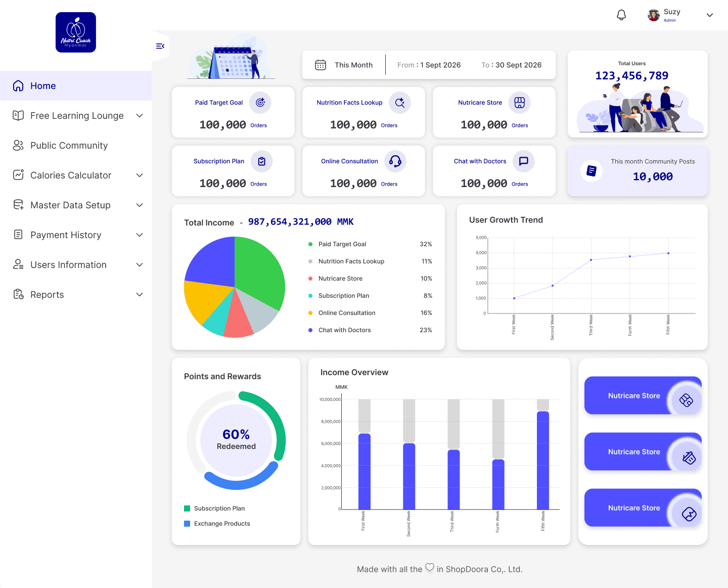Click the Fifth Week income bar
The height and width of the screenshot is (588, 728).
point(543,460)
